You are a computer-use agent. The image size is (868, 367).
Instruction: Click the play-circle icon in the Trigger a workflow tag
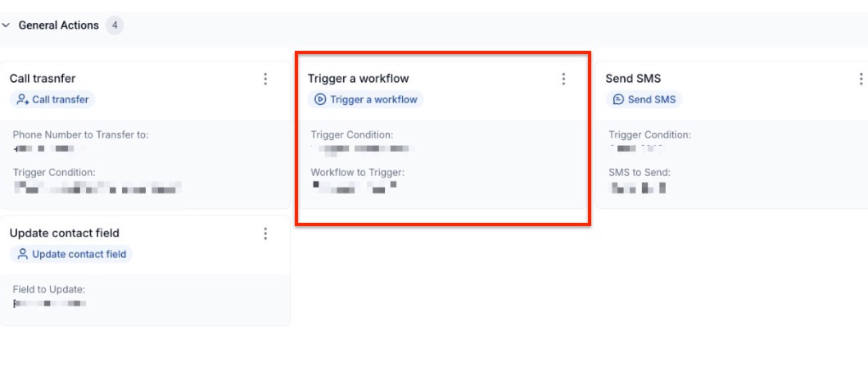point(321,100)
